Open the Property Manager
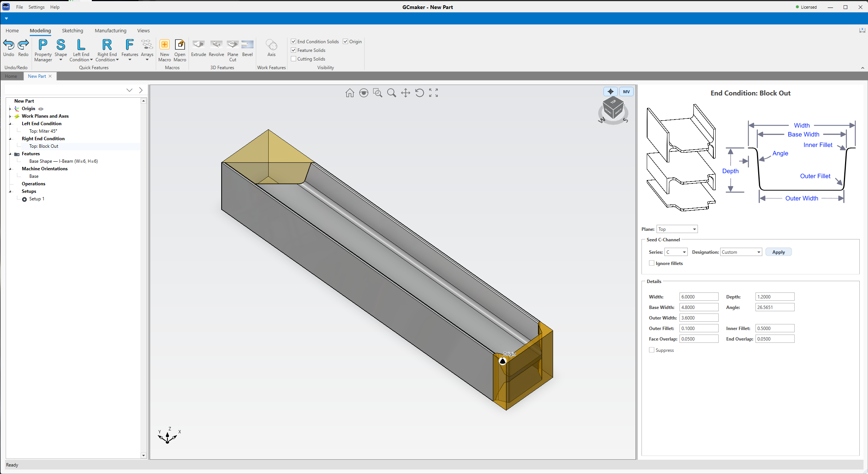 43,50
